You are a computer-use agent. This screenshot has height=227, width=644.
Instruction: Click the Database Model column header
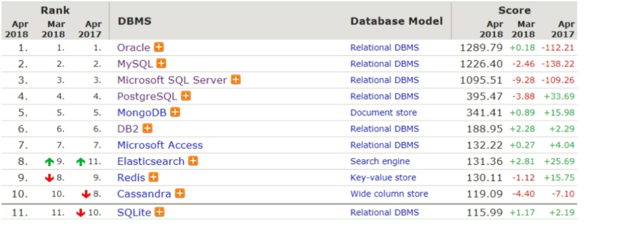[396, 21]
